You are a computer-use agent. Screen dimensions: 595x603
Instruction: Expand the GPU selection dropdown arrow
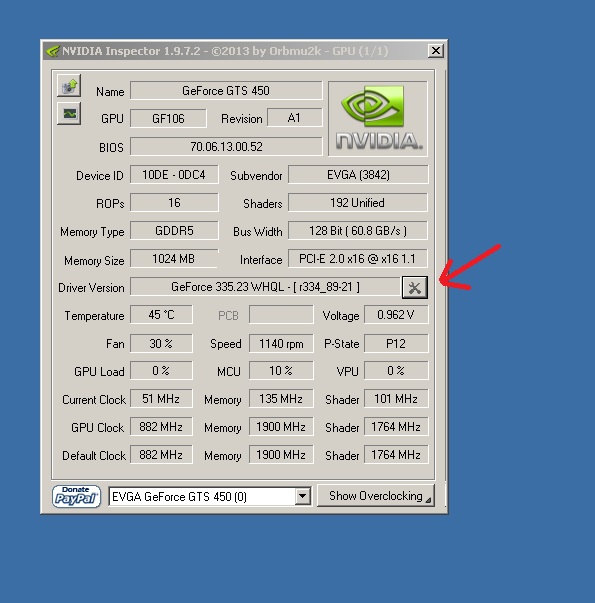pos(303,496)
